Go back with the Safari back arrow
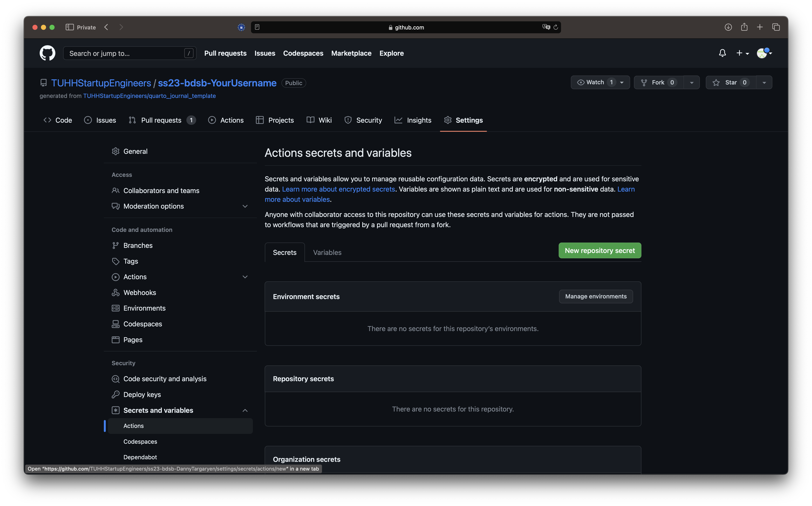812x506 pixels. [106, 27]
